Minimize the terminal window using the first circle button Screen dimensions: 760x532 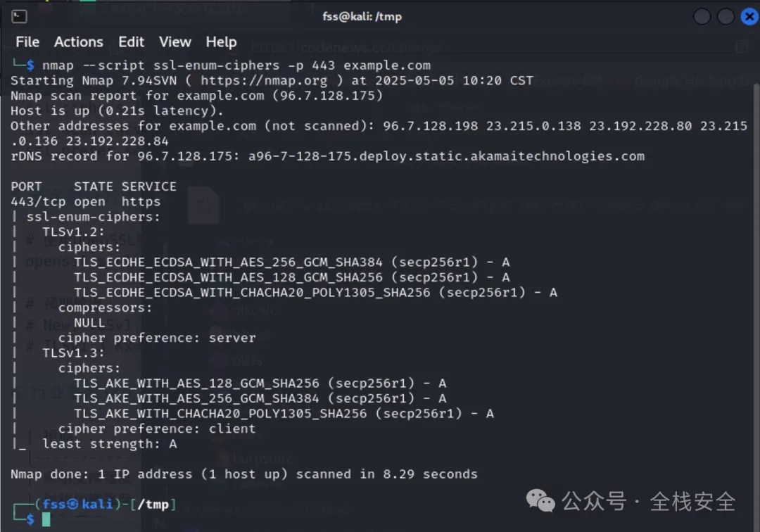pos(702,16)
